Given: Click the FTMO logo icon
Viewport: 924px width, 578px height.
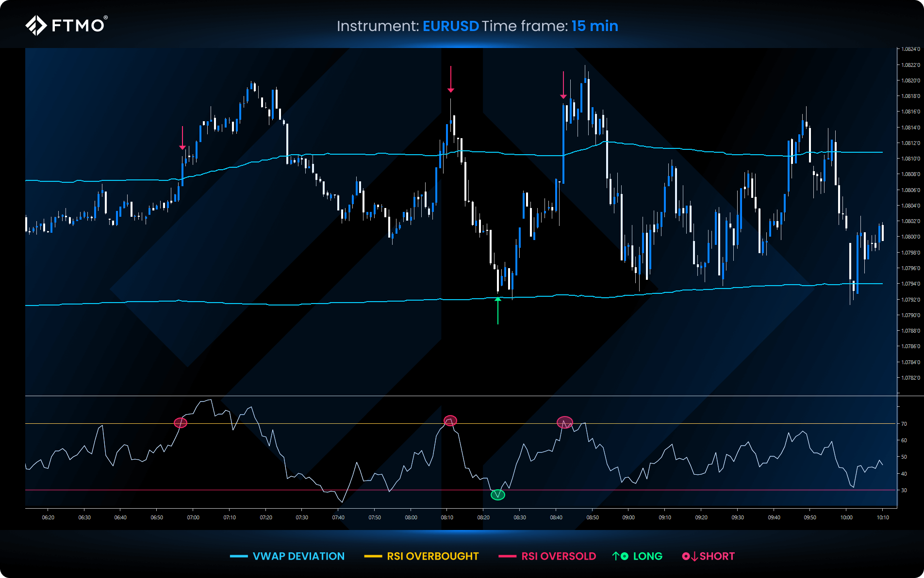Looking at the screenshot, I should click(x=36, y=25).
